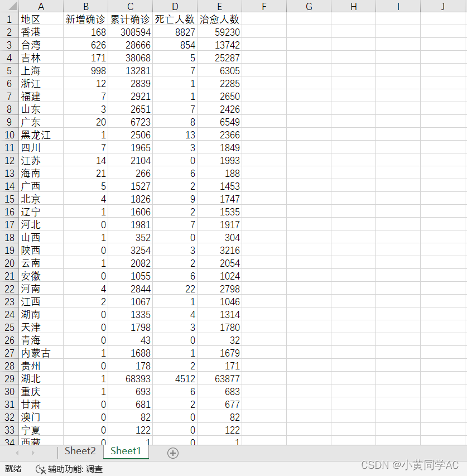Click cell with value 998
Viewport: 467px width, 476px height.
tap(85, 70)
